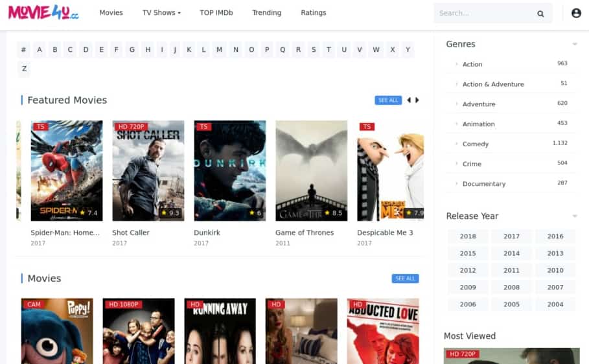589x364 pixels.
Task: Collapse the Release Year panel chevron
Action: tap(574, 216)
